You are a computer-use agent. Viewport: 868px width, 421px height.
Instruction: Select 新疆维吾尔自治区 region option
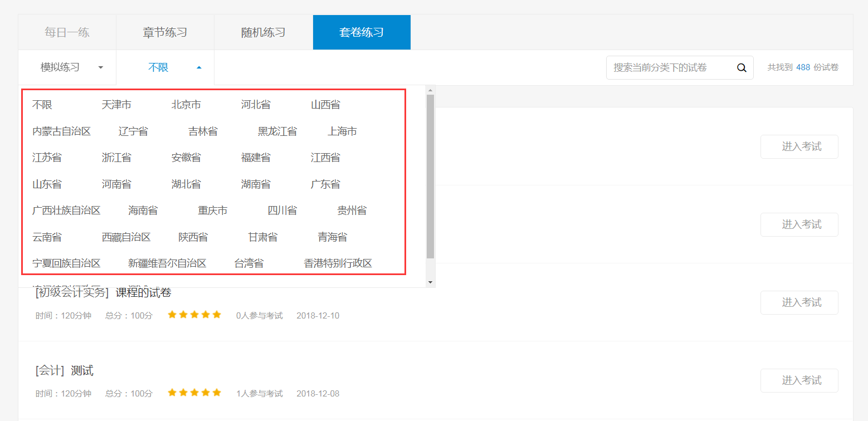click(167, 263)
